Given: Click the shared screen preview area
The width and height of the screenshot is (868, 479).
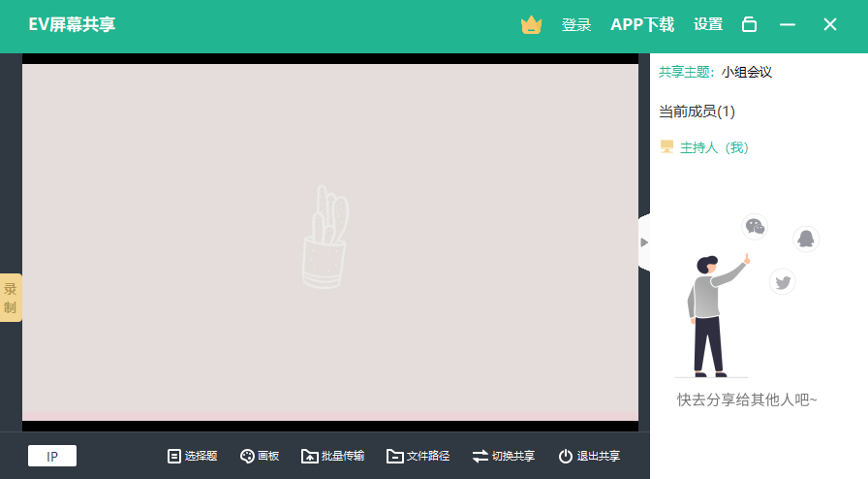Looking at the screenshot, I should pos(330,242).
